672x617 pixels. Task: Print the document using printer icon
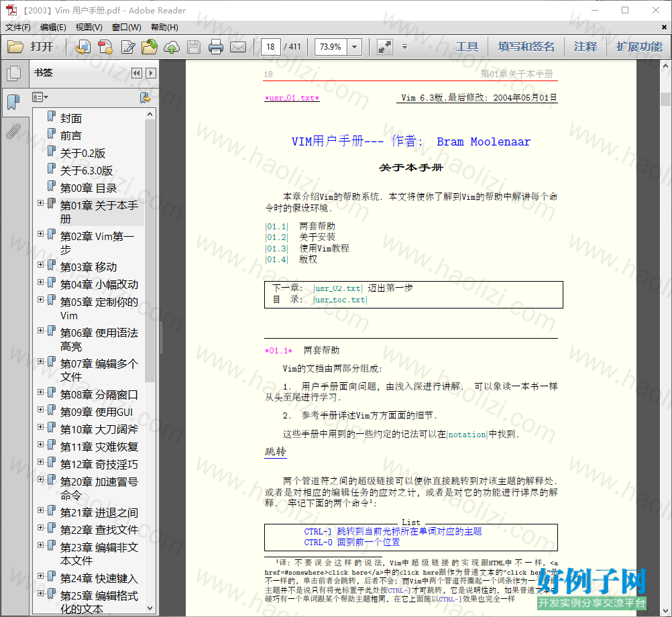[x=215, y=47]
